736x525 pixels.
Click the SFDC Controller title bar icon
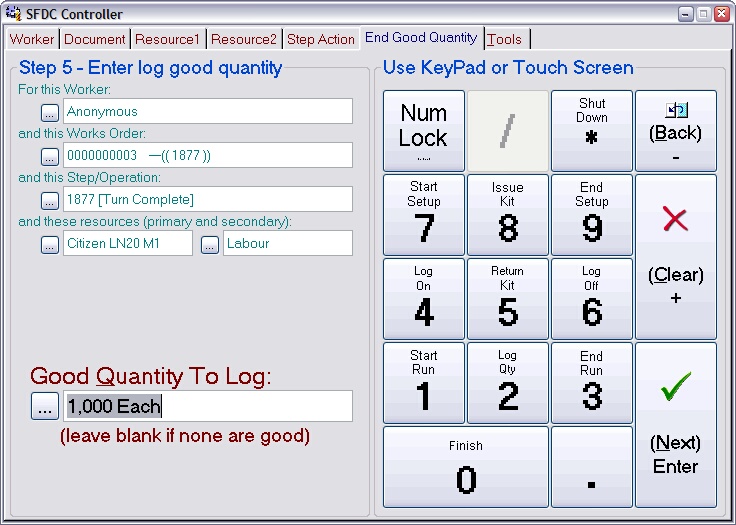coord(13,13)
